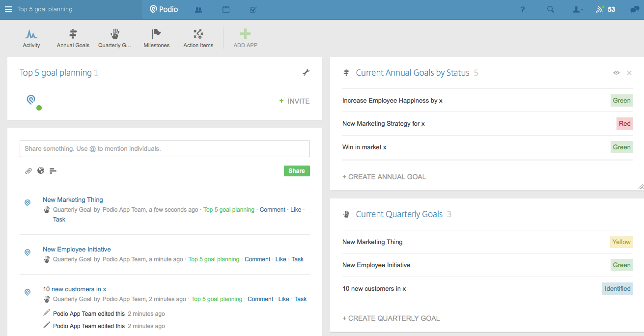Open the Action Items app
The height and width of the screenshot is (336, 644).
pyautogui.click(x=198, y=34)
